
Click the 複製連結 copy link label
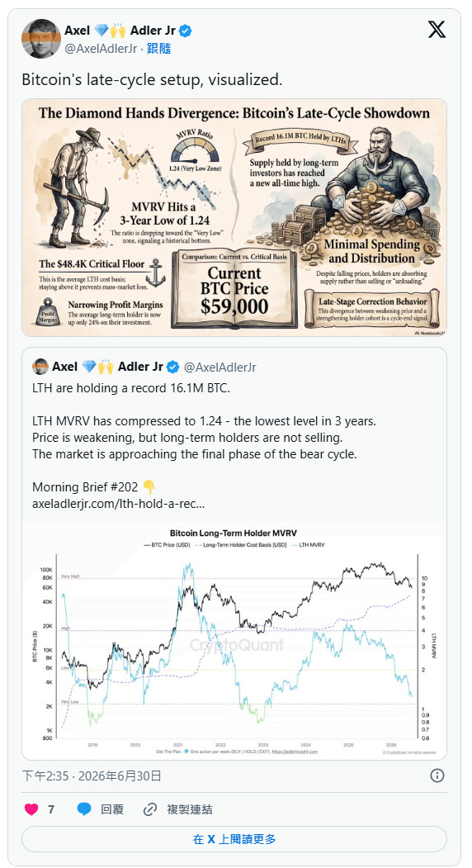[x=190, y=809]
